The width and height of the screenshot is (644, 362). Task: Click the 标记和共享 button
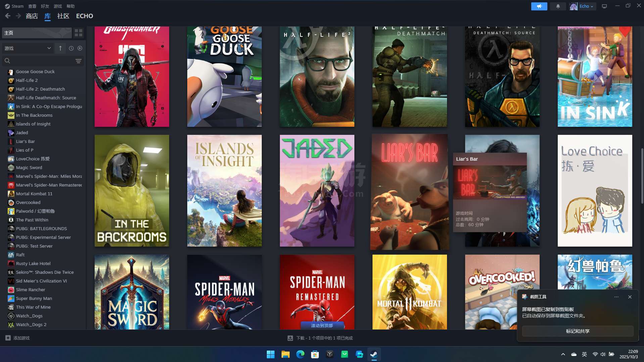pos(577,331)
